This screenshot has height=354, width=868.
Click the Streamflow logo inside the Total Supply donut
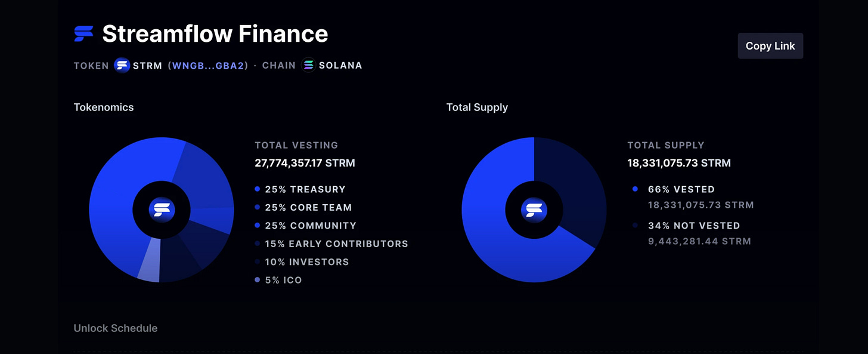pos(534,210)
